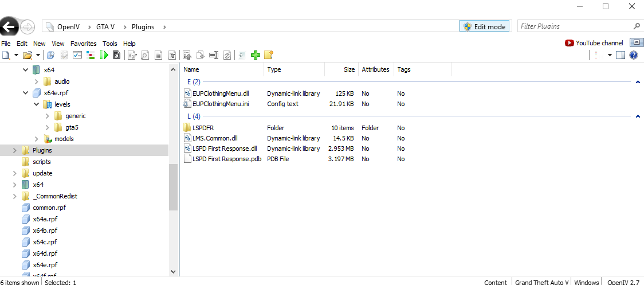Select the scripts folder in the tree
The width and height of the screenshot is (644, 285).
[41, 162]
